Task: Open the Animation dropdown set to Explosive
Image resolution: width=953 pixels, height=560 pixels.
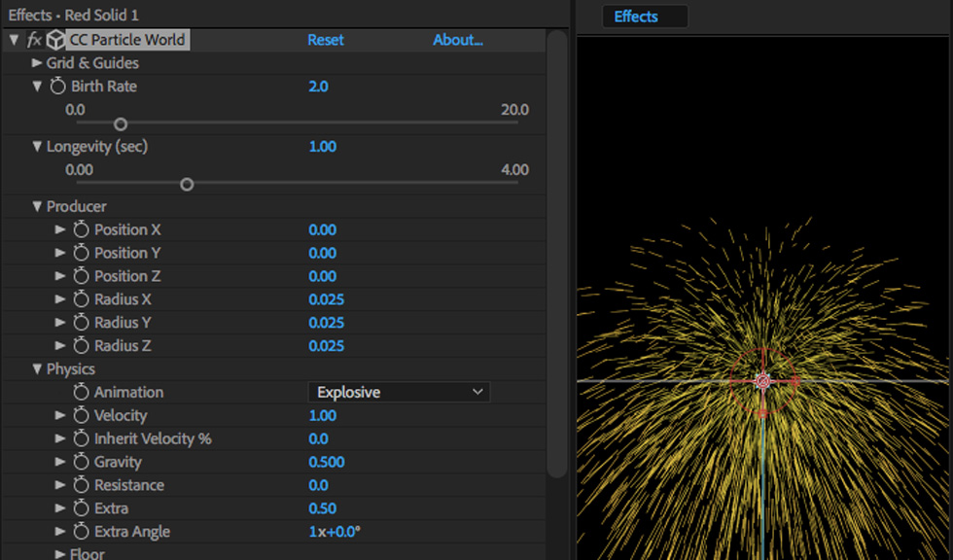Action: point(399,393)
